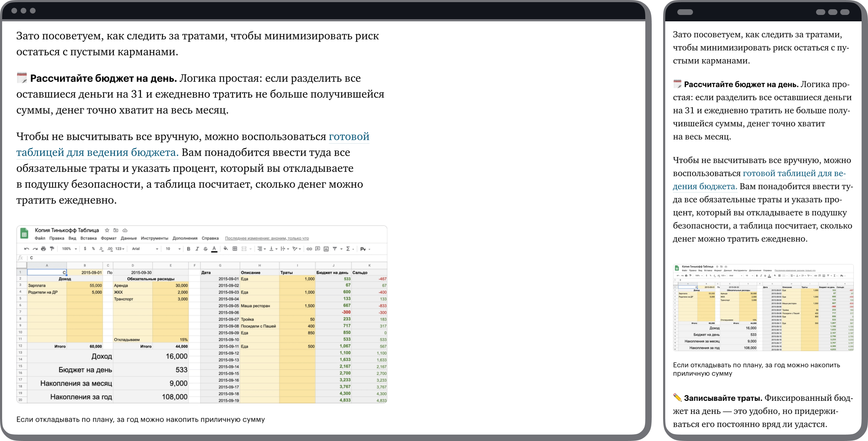Select the Paint format roller icon
Image resolution: width=868 pixels, height=441 pixels.
(52, 249)
